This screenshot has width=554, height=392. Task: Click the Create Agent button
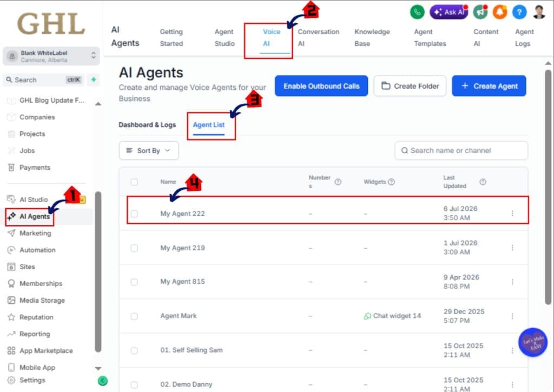489,86
